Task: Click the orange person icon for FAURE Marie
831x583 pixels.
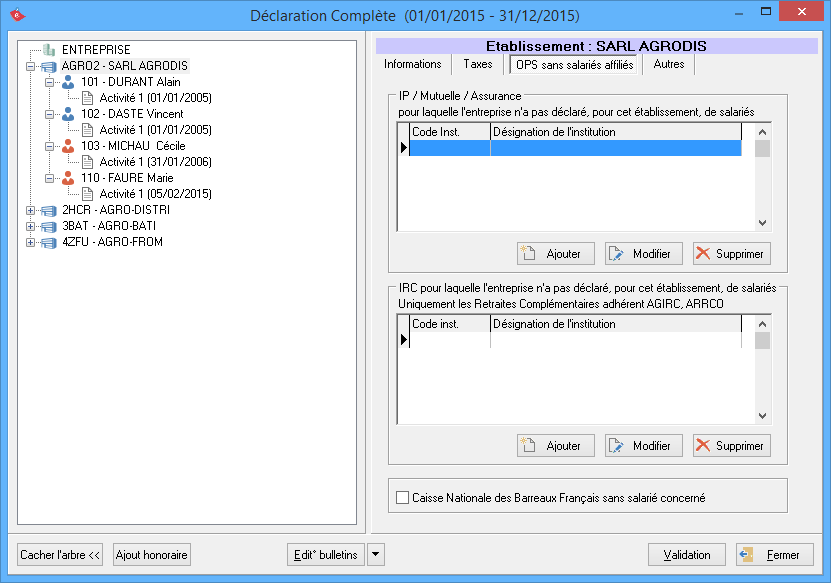Action: (x=68, y=178)
